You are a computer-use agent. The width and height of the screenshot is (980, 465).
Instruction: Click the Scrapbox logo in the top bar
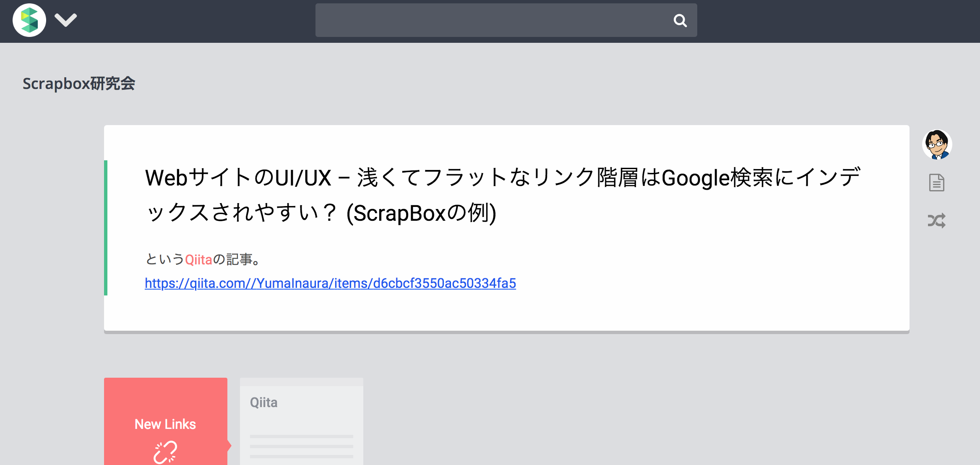29,20
